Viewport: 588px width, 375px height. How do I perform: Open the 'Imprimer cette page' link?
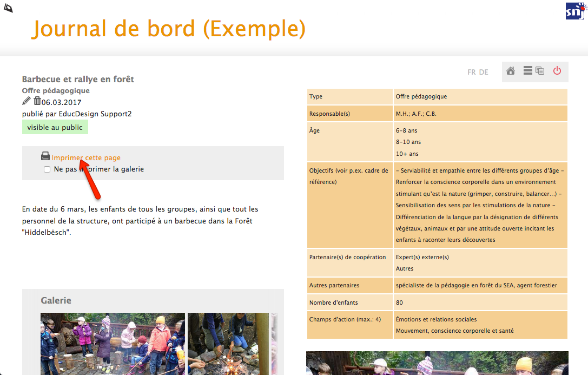87,156
